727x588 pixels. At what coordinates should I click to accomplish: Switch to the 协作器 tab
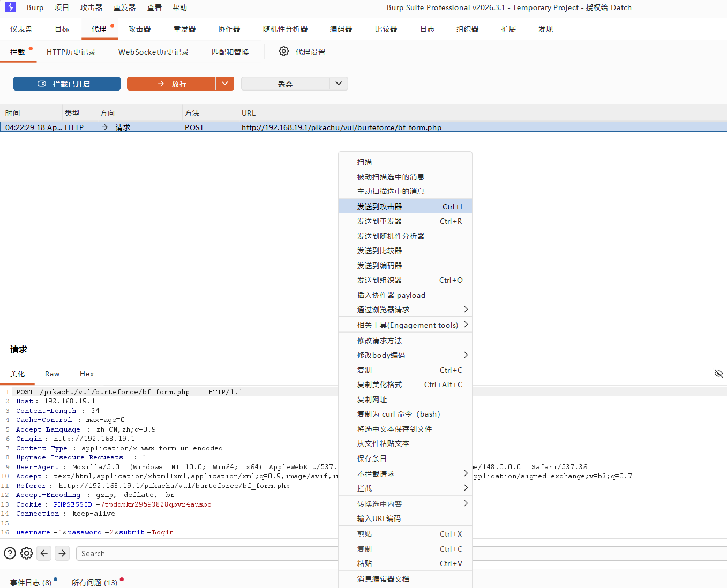229,29
